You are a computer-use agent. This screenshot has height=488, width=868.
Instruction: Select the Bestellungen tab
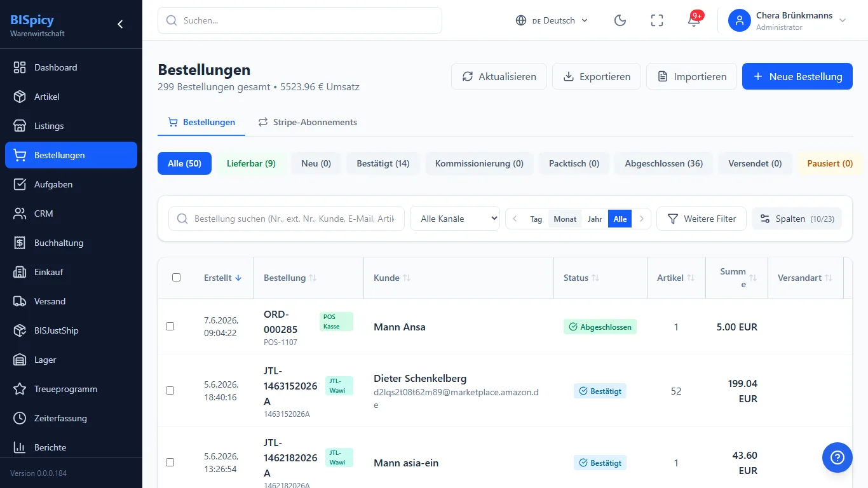(201, 122)
